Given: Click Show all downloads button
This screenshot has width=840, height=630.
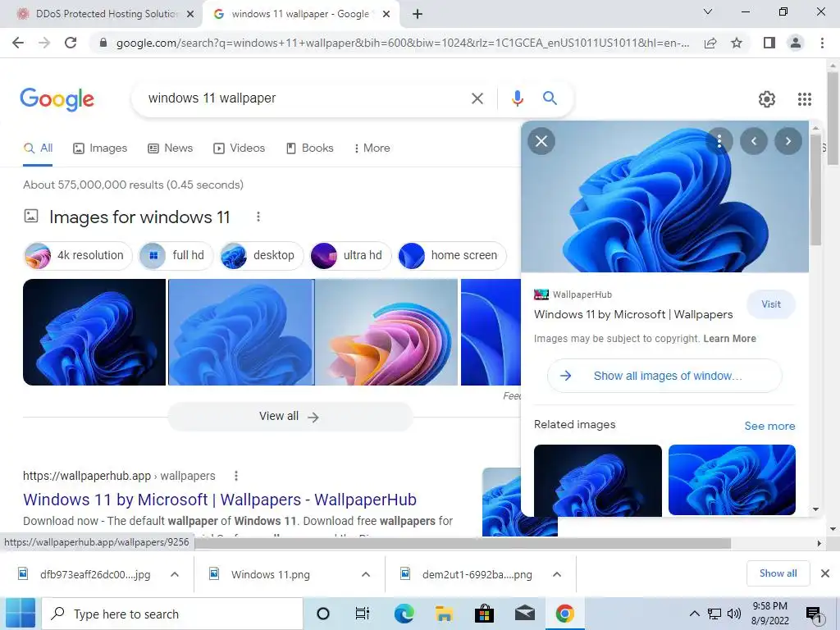Looking at the screenshot, I should 778,573.
